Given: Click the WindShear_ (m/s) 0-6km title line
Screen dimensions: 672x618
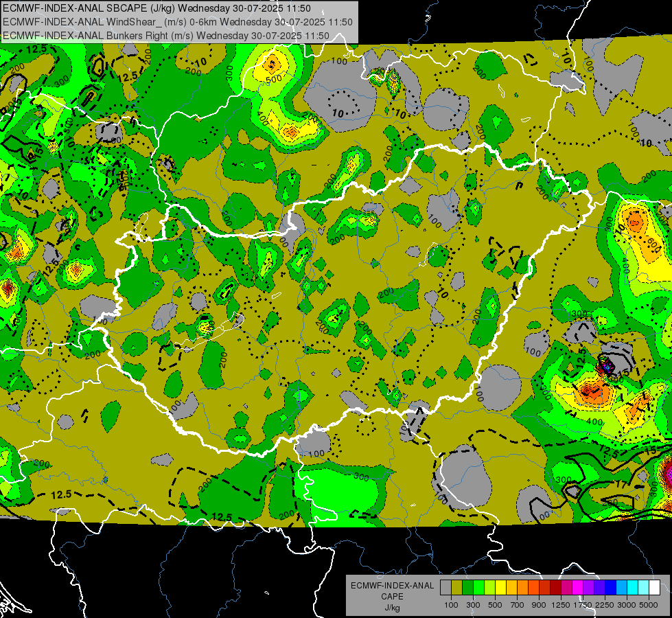Looking at the screenshot, I should (177, 22).
